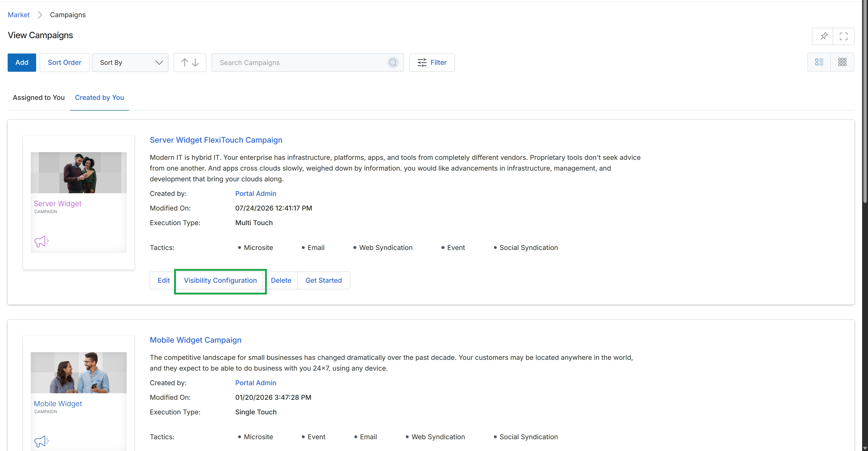Click Mobile Widget megaphone icon
This screenshot has width=868, height=451.
pyautogui.click(x=41, y=441)
